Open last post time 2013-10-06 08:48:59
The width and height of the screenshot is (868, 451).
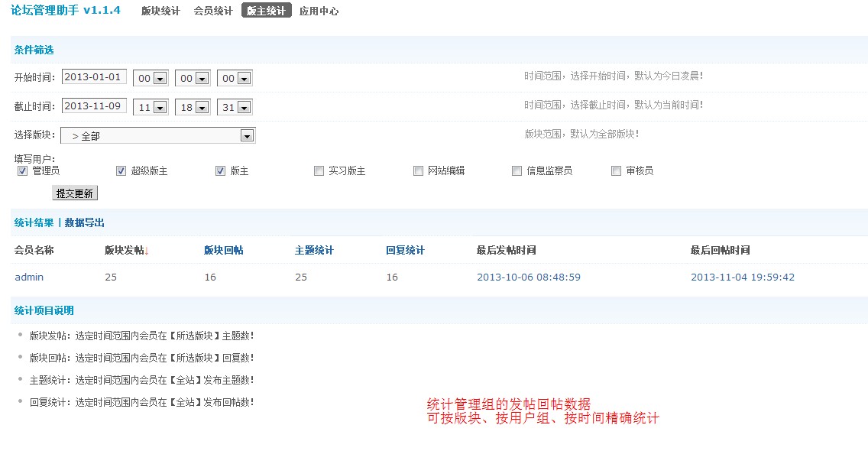pos(529,277)
